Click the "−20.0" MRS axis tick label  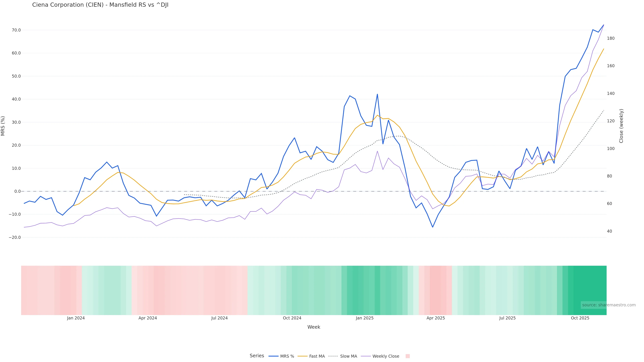15,238
